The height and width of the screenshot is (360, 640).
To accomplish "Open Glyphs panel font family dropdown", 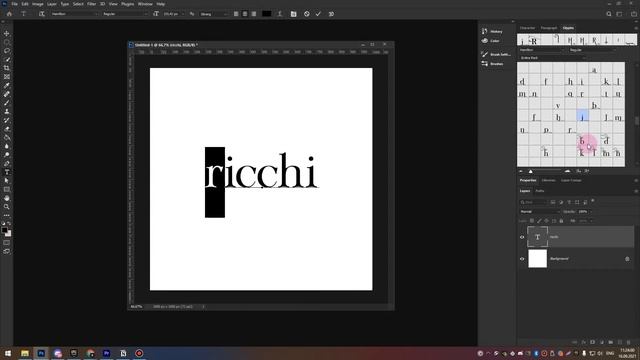I will click(542, 50).
